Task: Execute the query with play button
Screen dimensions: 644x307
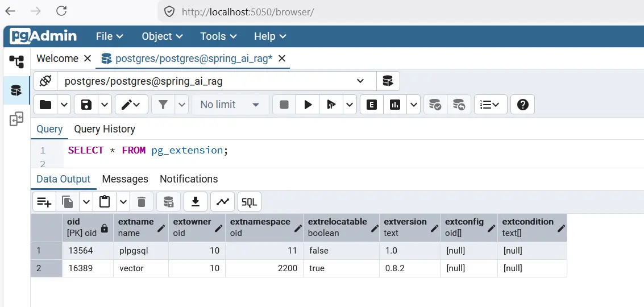Action: coord(308,105)
